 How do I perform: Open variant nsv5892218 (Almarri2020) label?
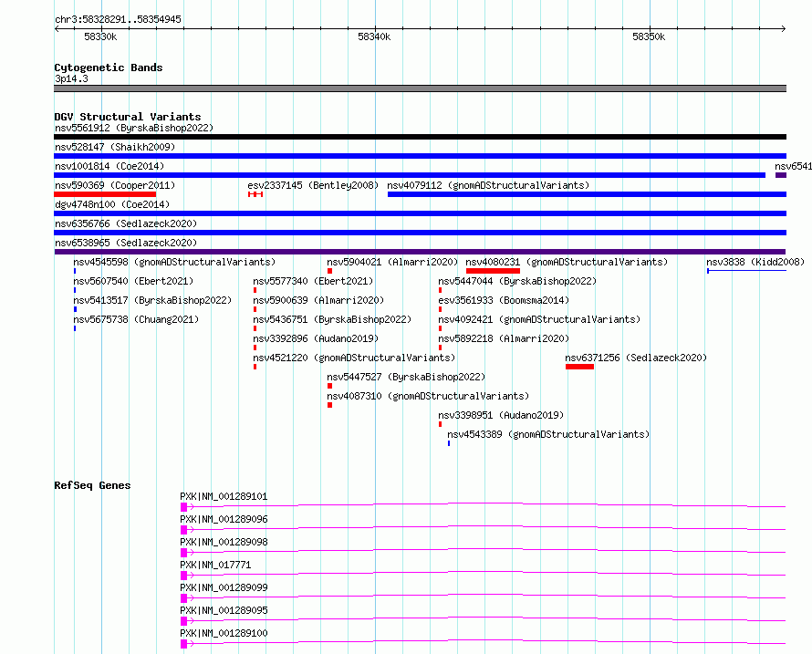coord(504,338)
